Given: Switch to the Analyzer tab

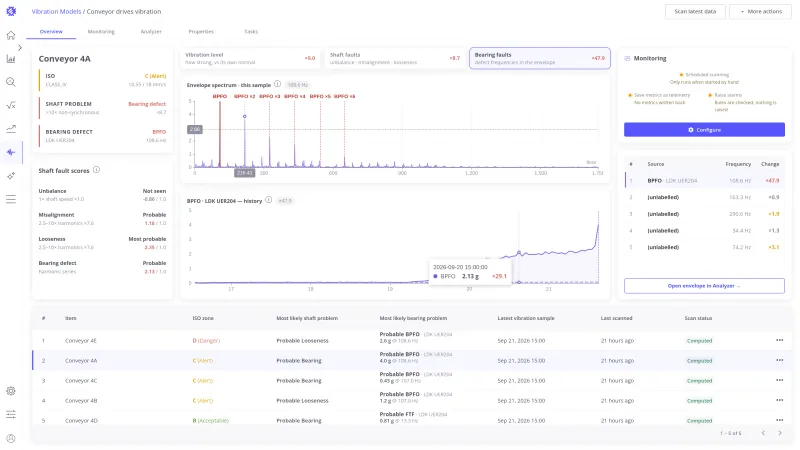Looking at the screenshot, I should [x=151, y=32].
